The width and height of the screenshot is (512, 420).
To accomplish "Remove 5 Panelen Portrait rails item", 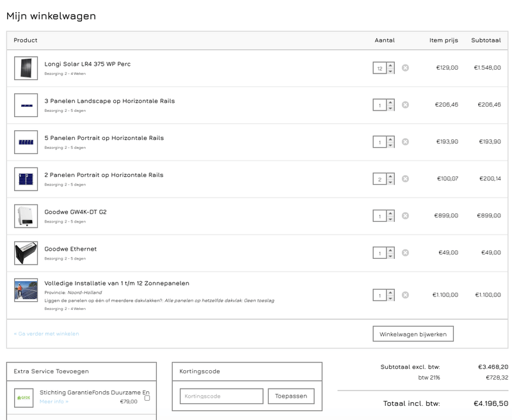I will 405,142.
